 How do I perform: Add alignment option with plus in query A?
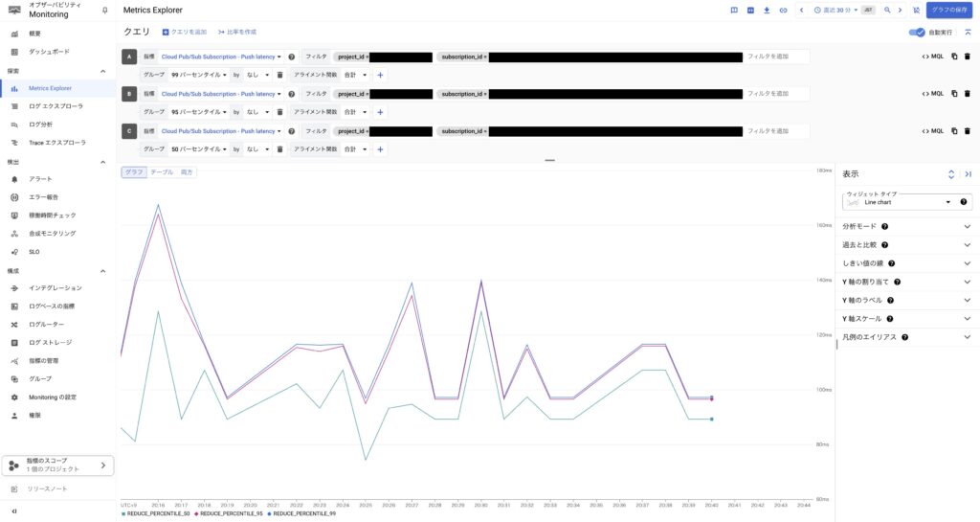click(380, 75)
